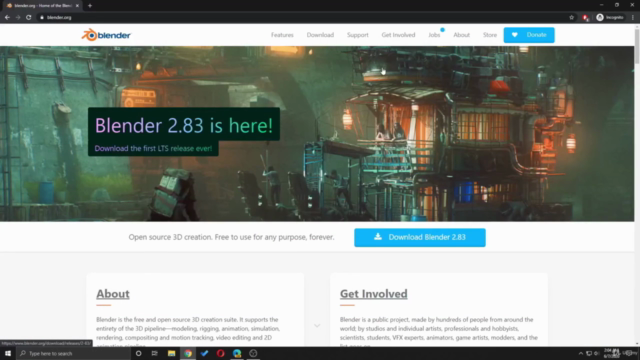The width and height of the screenshot is (640, 360).
Task: Click the browser Back arrow
Action: point(7,17)
